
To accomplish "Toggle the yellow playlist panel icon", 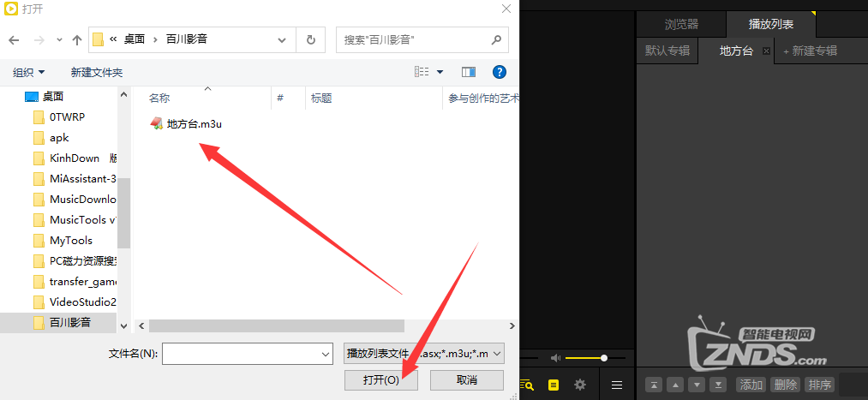I will point(554,385).
